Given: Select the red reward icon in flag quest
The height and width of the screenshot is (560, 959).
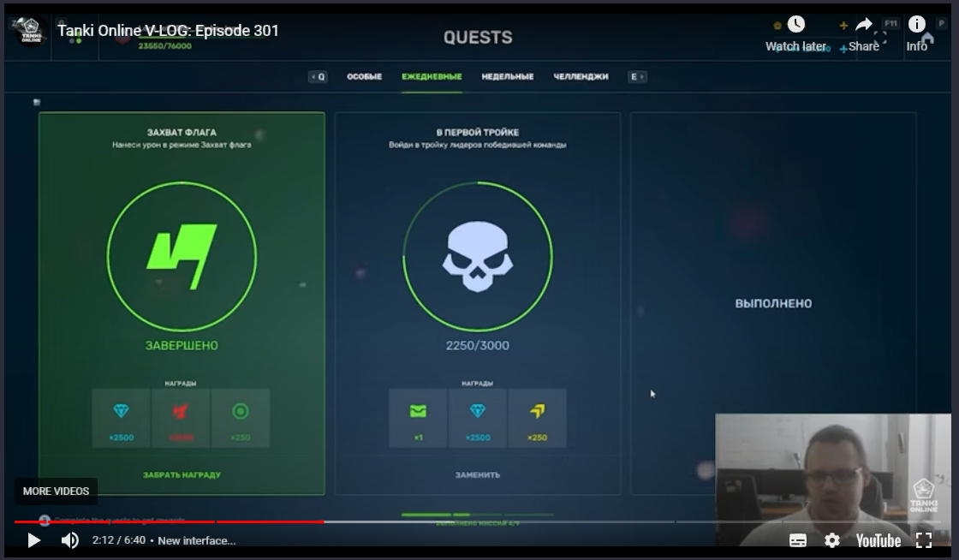Looking at the screenshot, I should [x=181, y=418].
